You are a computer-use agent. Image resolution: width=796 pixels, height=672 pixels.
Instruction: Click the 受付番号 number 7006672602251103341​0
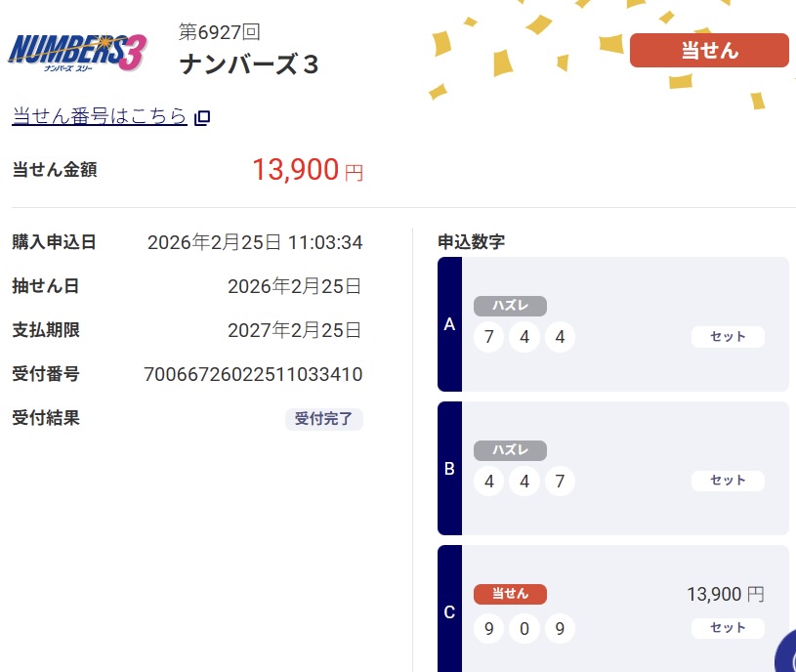tap(253, 374)
